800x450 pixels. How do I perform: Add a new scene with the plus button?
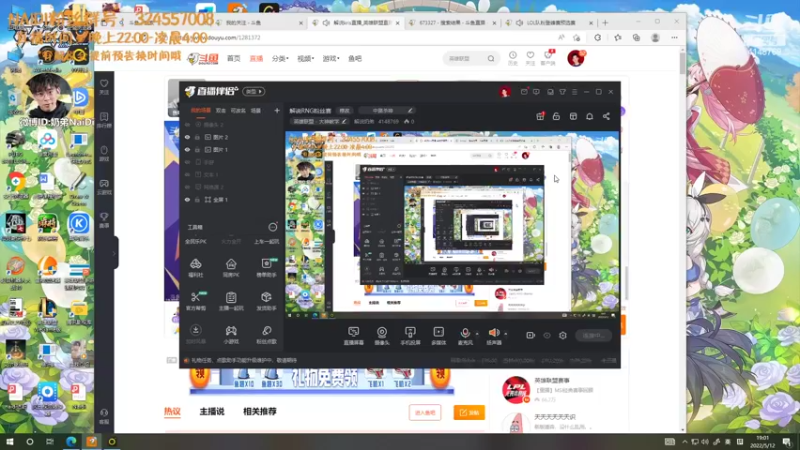coord(277,110)
